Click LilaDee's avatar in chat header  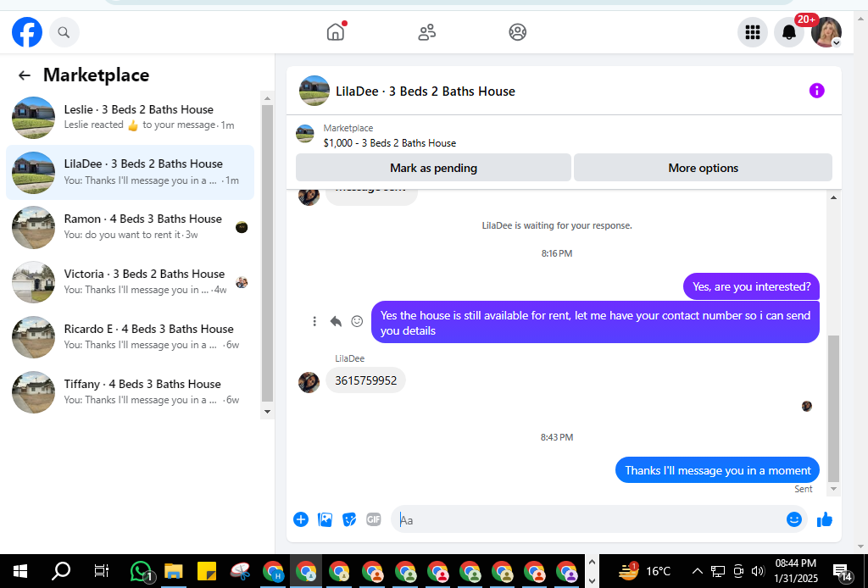click(x=314, y=91)
